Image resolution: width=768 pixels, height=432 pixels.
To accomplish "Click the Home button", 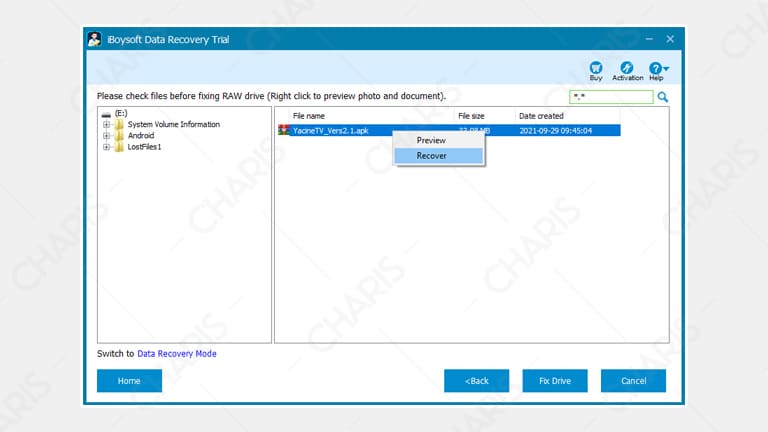I will pos(129,381).
